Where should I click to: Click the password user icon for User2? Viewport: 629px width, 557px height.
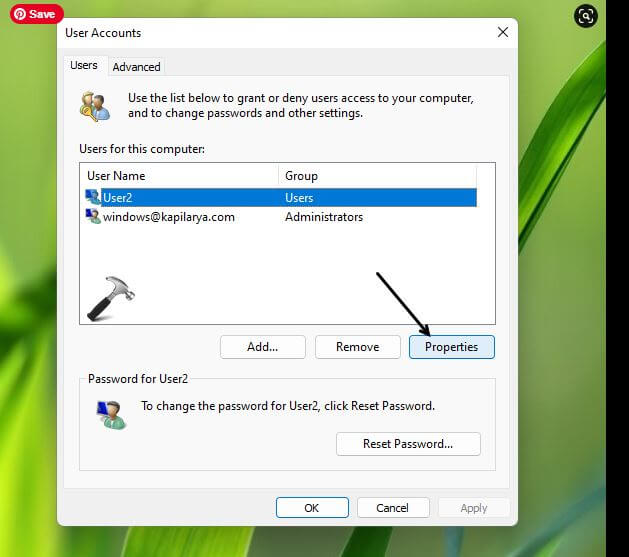pyautogui.click(x=109, y=414)
